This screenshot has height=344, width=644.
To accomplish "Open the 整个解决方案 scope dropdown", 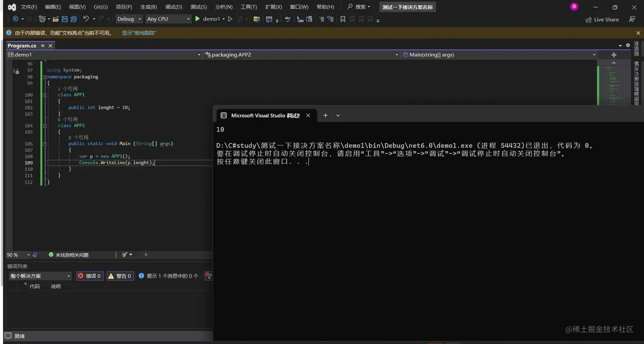I will pyautogui.click(x=40, y=276).
